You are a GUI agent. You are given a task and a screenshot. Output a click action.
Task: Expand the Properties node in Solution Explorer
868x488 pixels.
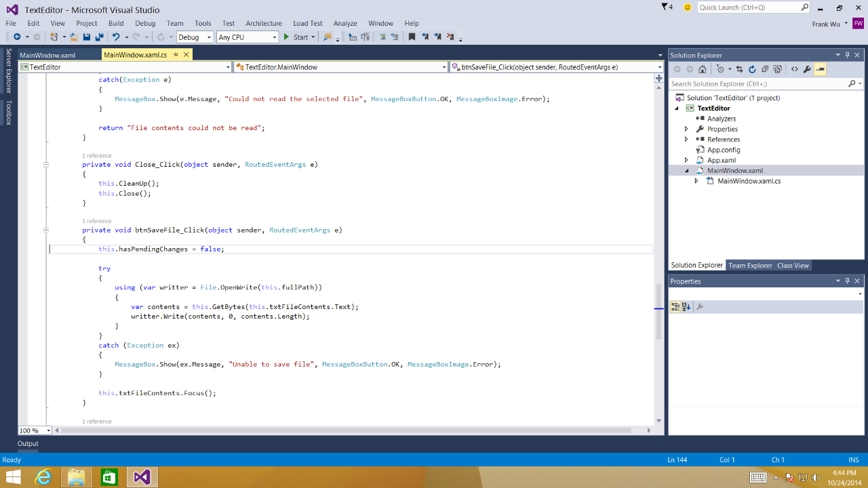point(686,129)
